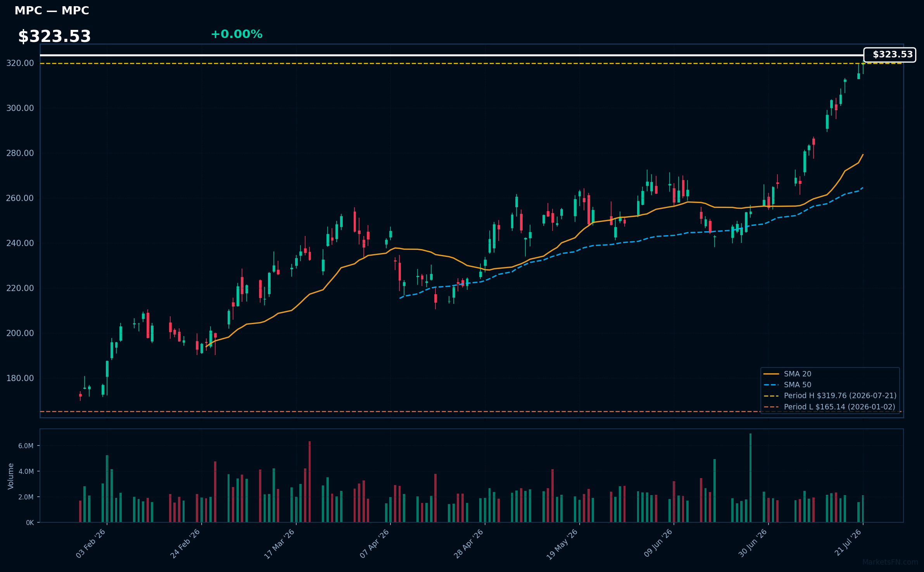Click the 320.00 price axis label
The image size is (924, 572).
[x=20, y=63]
